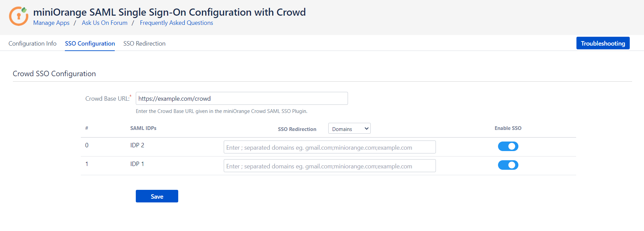The width and height of the screenshot is (644, 231).
Task: Go to the SSO Redirection tab
Action: pos(144,44)
